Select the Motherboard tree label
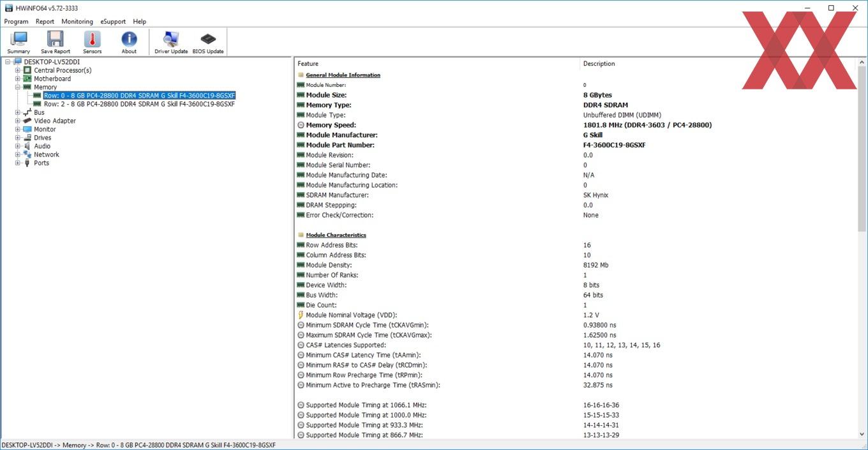 pos(52,79)
